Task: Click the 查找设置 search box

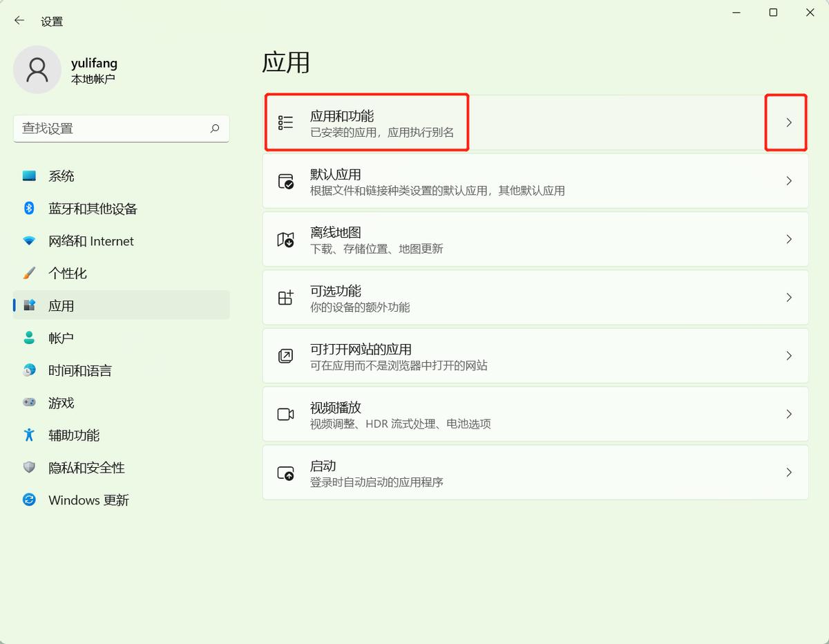Action: pyautogui.click(x=122, y=129)
